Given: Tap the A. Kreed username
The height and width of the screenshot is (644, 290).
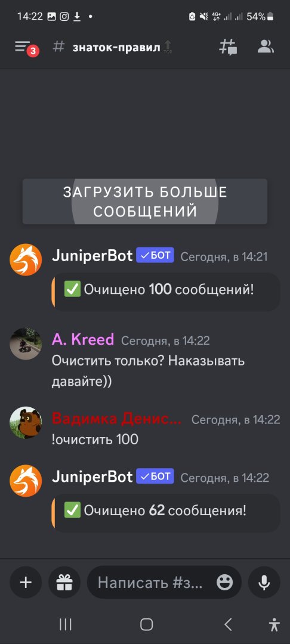Looking at the screenshot, I should click(x=83, y=339).
